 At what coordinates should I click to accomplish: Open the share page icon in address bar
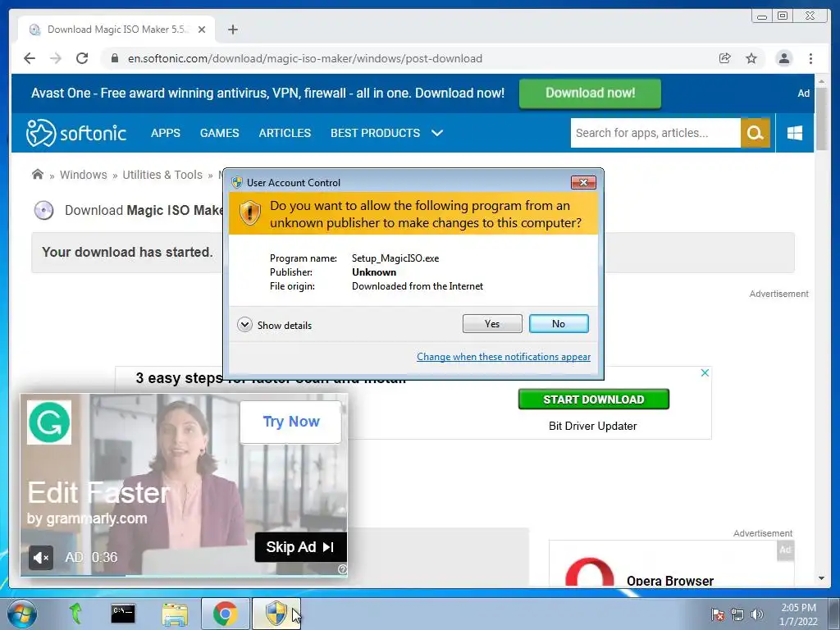click(x=725, y=58)
